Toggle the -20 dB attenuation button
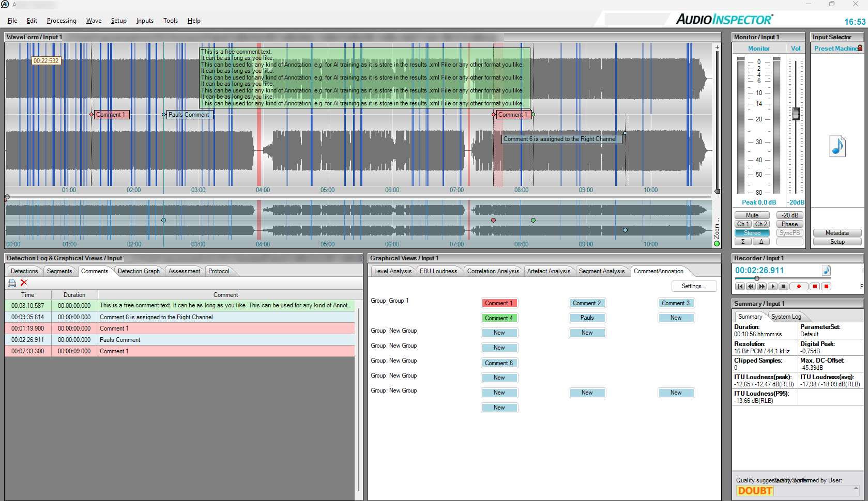This screenshot has width=868, height=501. [789, 215]
